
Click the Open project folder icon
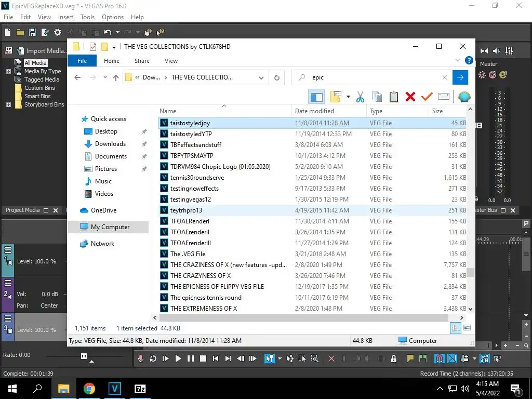[20, 32]
